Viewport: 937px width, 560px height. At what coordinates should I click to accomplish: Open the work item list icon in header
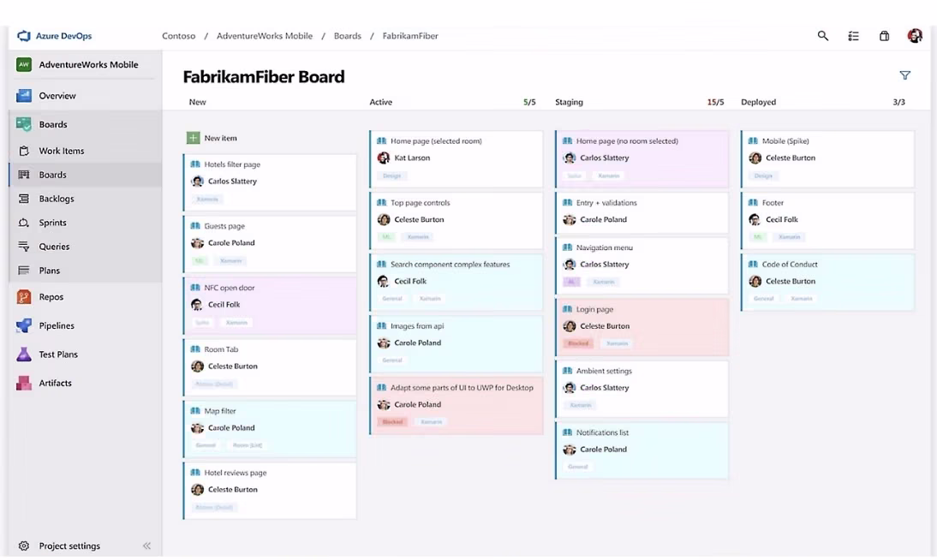click(853, 36)
